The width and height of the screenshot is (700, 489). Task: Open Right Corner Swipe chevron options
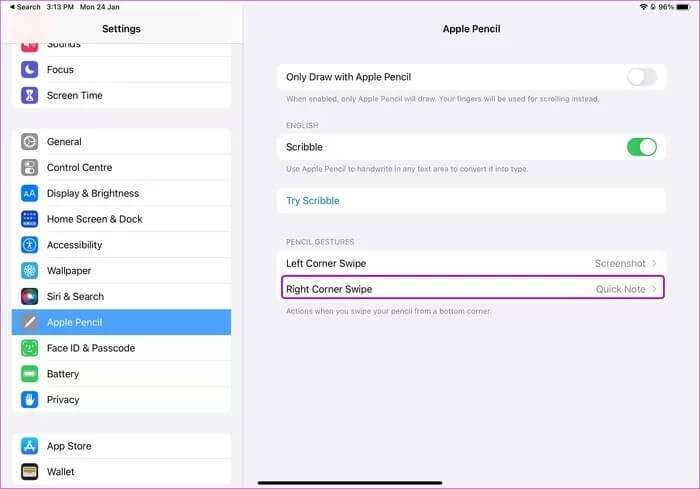(x=654, y=289)
